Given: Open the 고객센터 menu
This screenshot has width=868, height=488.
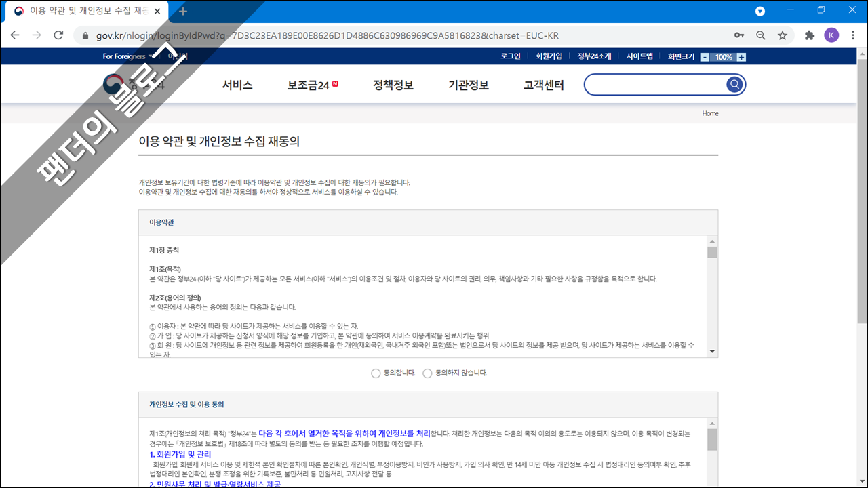Looking at the screenshot, I should [x=544, y=85].
